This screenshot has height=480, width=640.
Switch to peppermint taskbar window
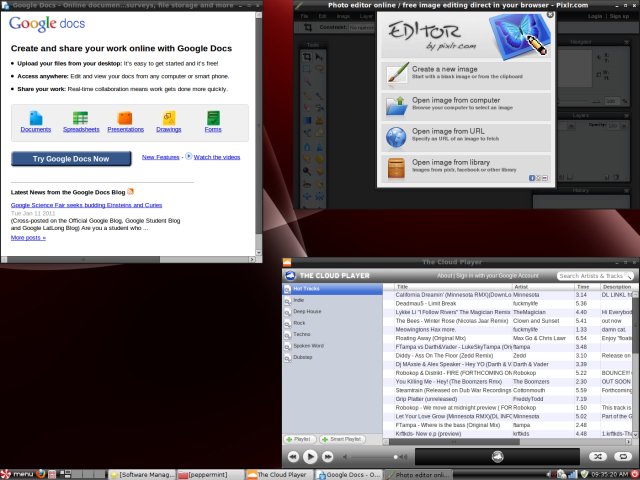(x=210, y=475)
